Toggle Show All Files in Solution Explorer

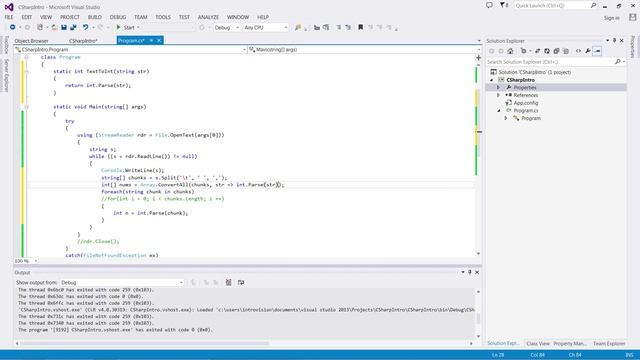click(x=566, y=51)
